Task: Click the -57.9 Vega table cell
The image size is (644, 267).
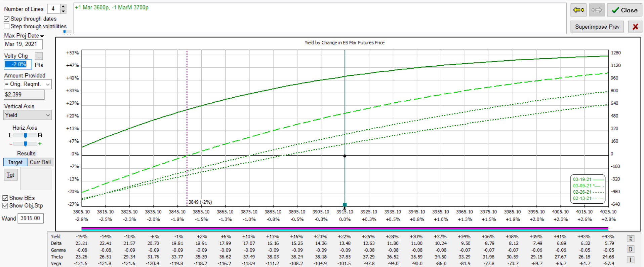Action: click(608, 264)
